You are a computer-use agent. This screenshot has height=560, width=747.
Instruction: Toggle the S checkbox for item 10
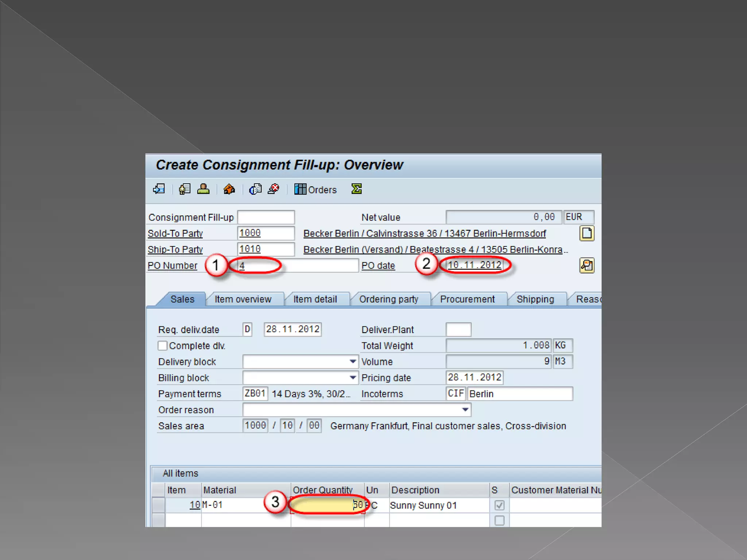(499, 505)
